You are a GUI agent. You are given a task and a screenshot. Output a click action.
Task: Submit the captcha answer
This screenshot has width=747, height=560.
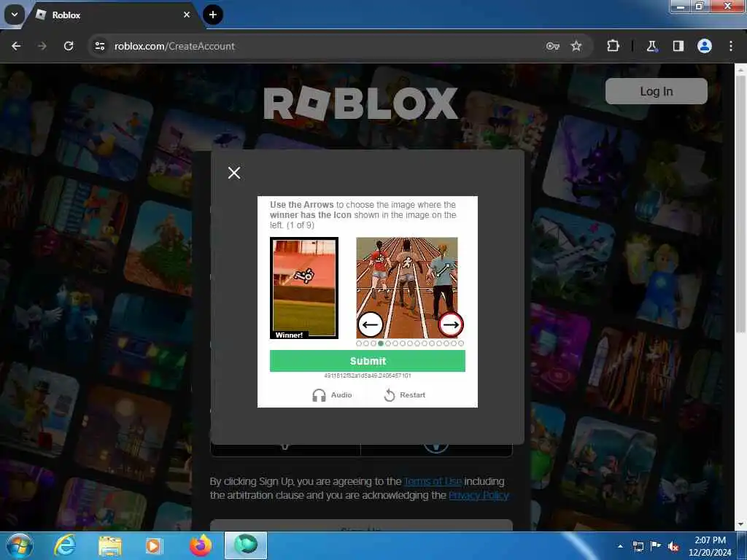point(368,361)
